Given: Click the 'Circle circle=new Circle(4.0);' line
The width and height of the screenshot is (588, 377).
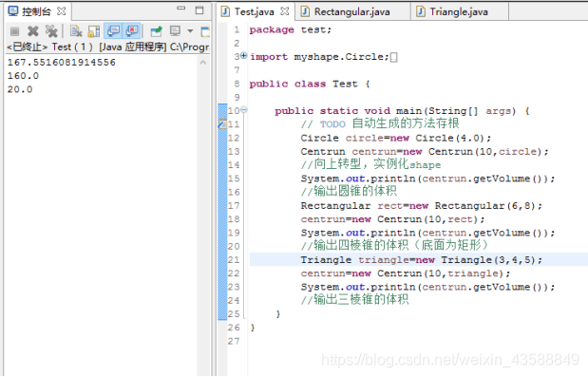Looking at the screenshot, I should 395,139.
